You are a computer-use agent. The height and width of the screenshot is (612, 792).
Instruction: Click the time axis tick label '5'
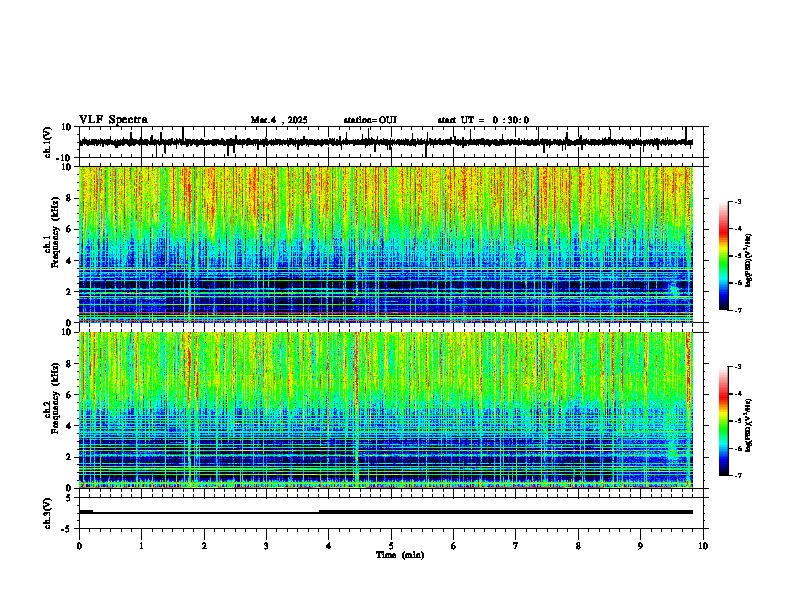tap(391, 546)
